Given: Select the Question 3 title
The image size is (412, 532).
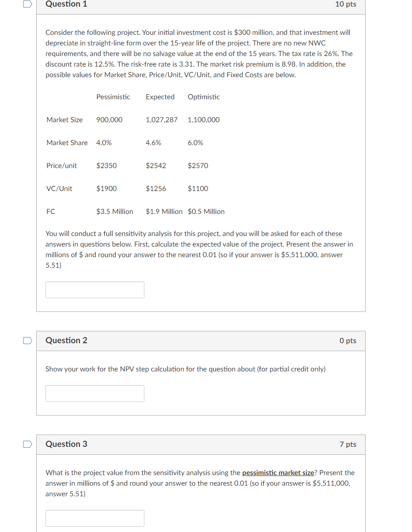Looking at the screenshot, I should coord(66,444).
